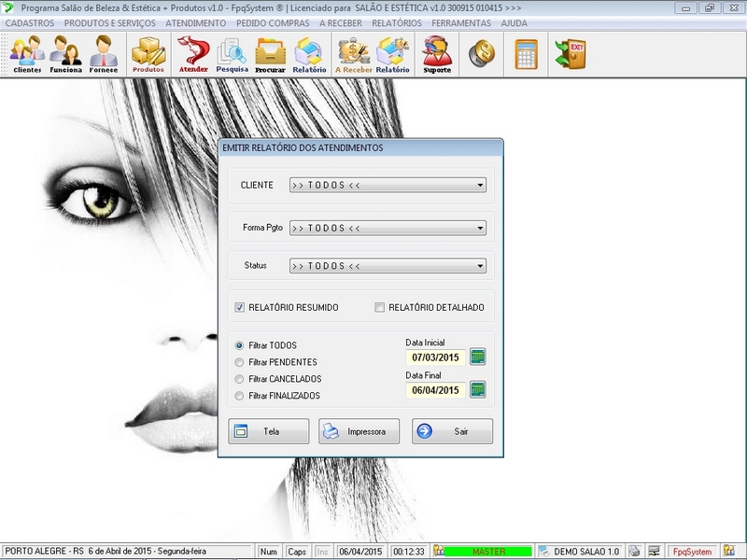The height and width of the screenshot is (560, 747).
Task: Click the dialog title EMITIR RELATÓRIO DOS ATENDIMENTOS
Action: coord(303,147)
